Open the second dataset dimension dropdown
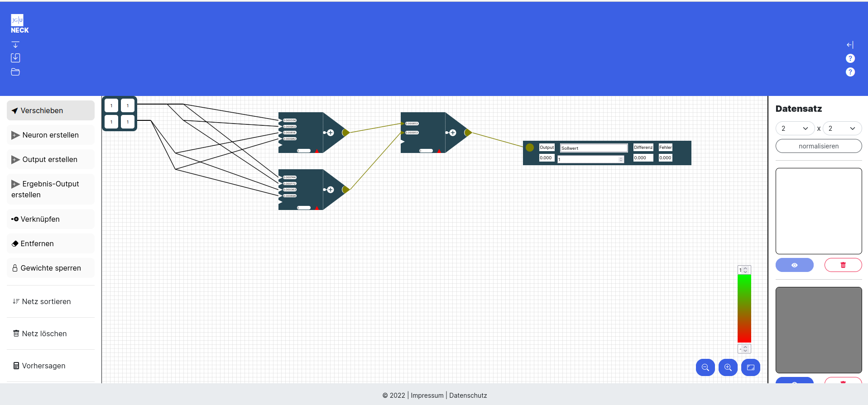This screenshot has width=868, height=405. click(842, 129)
